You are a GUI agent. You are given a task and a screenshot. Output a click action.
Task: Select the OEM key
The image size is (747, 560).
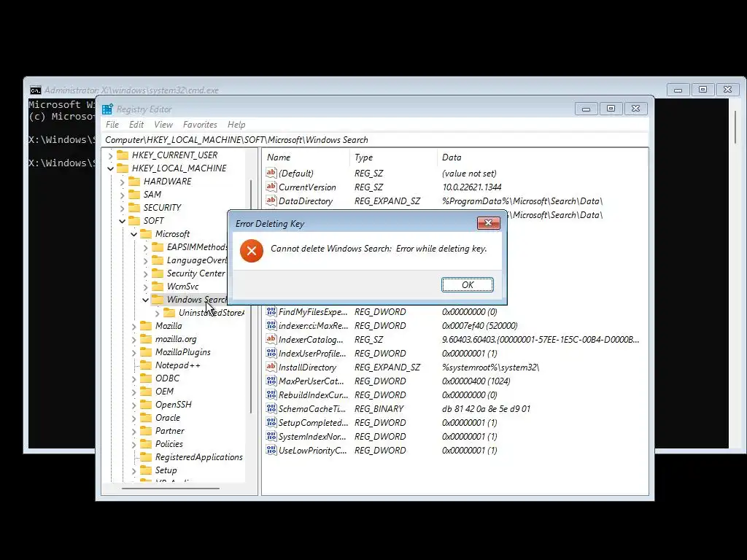pyautogui.click(x=164, y=392)
